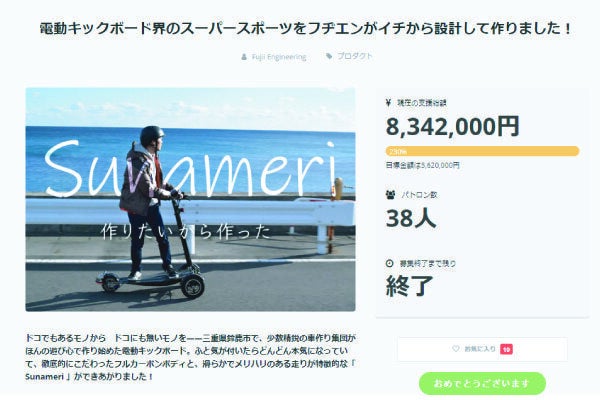Image resolution: width=600 pixels, height=400 pixels.
Task: Open the プロダクト category tag
Action: pos(355,56)
